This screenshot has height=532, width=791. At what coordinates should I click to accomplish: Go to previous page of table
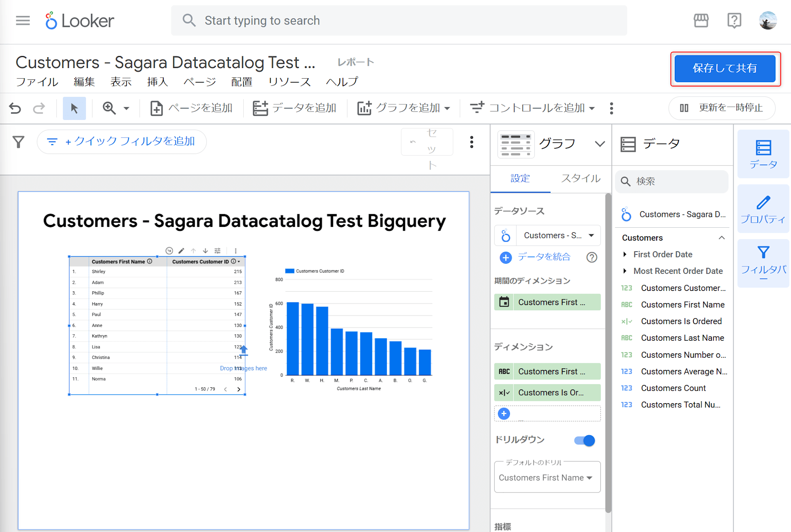point(225,389)
